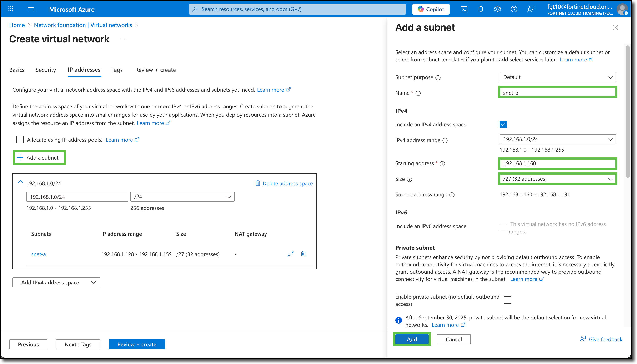Switch to the Security tab
Screen dimensions: 637x364
pyautogui.click(x=45, y=70)
